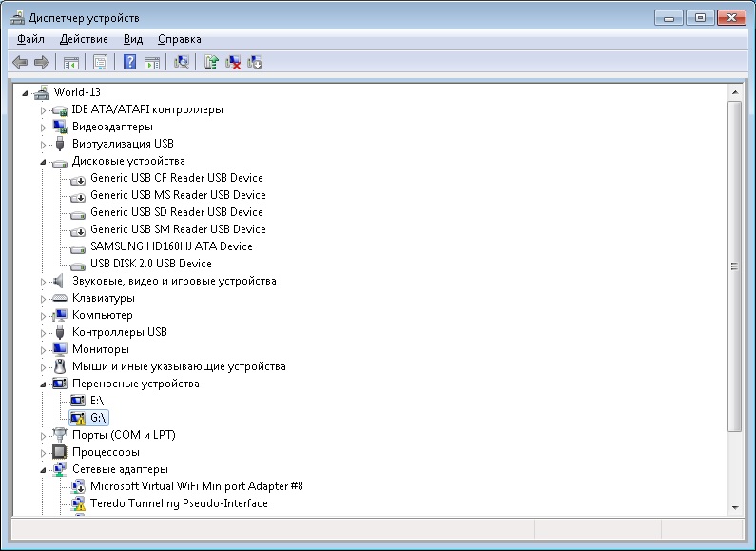The image size is (756, 551).
Task: Open the Вид menu
Action: 133,39
